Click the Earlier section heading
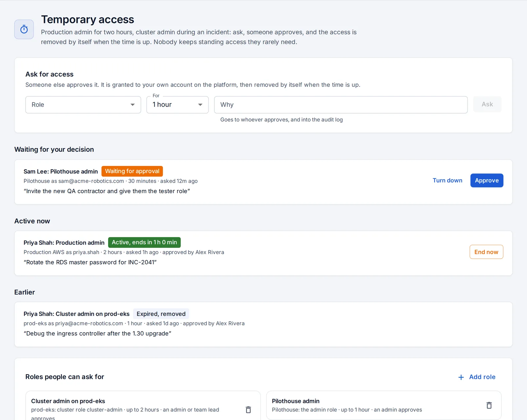The image size is (527, 420). (25, 292)
